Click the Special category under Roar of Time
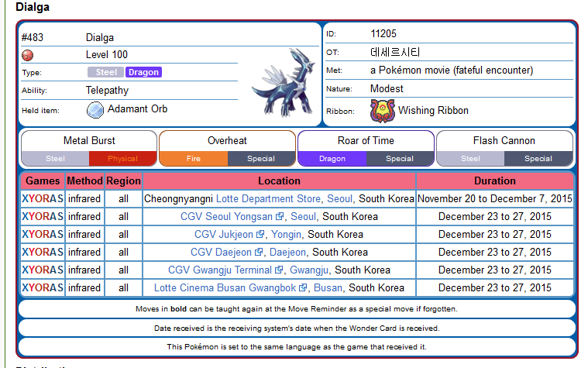The image size is (588, 368). (400, 159)
